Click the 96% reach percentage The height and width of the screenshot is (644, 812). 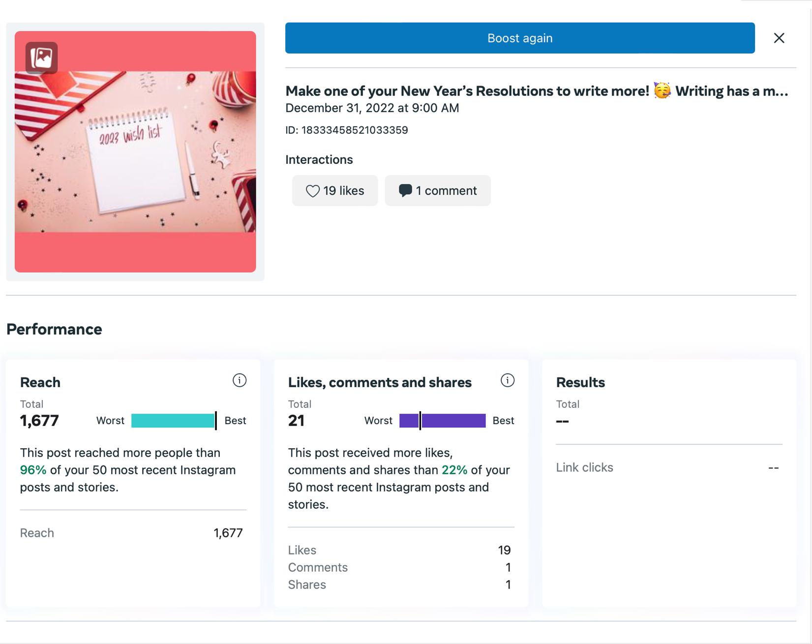click(33, 470)
